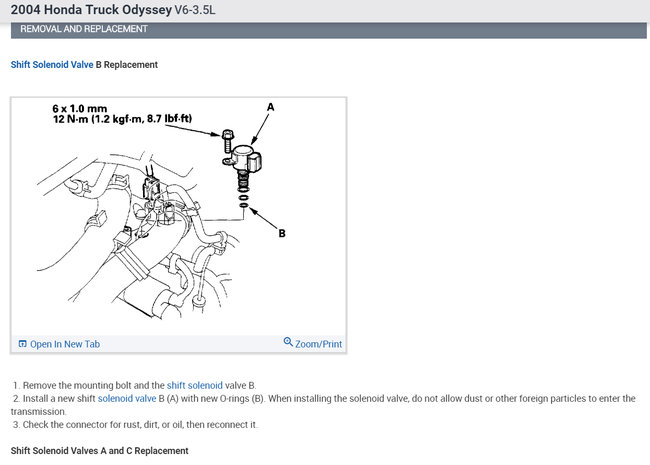
Task: Click the label B in the diagram
Action: click(282, 233)
